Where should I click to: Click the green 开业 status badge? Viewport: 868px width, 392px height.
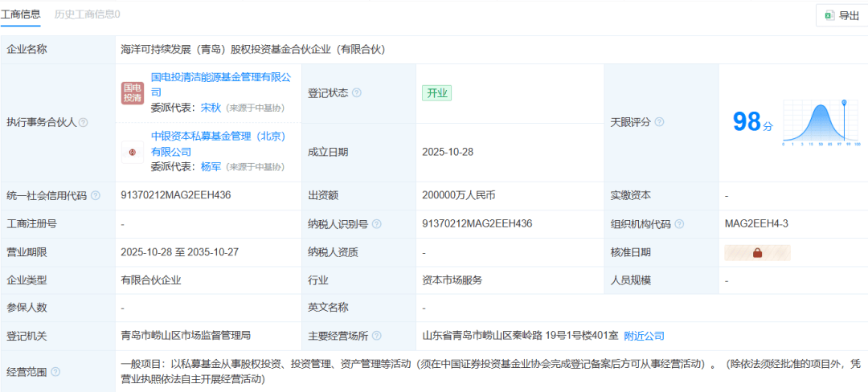pos(437,93)
